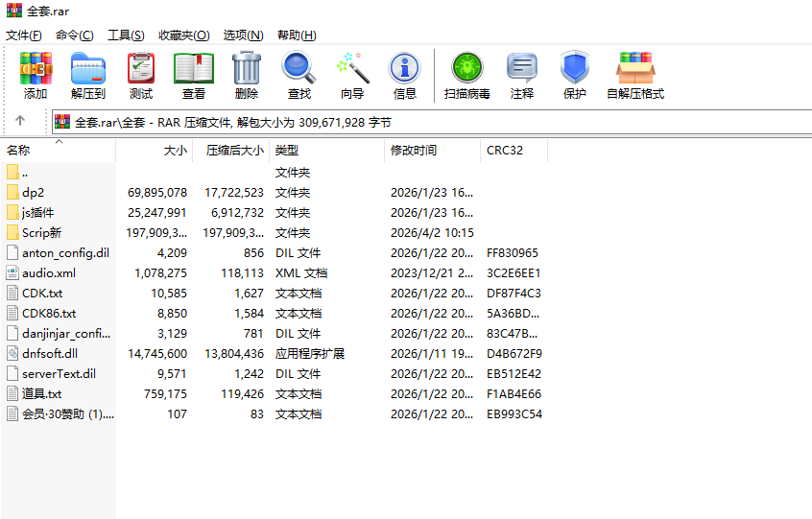Go up one level with arrow button
Viewport: 812px width, 519px height.
click(x=19, y=122)
